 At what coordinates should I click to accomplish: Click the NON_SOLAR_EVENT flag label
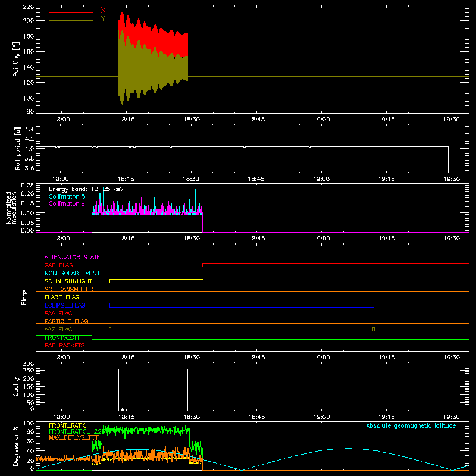point(72,273)
